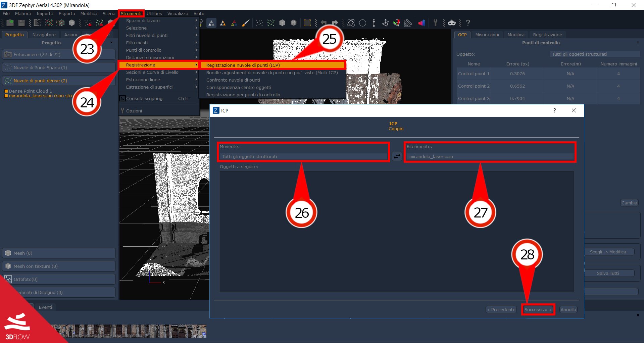Screen dimensions: 644x343
Task: Toggle the yellow bounding box icon
Action: [x=307, y=23]
